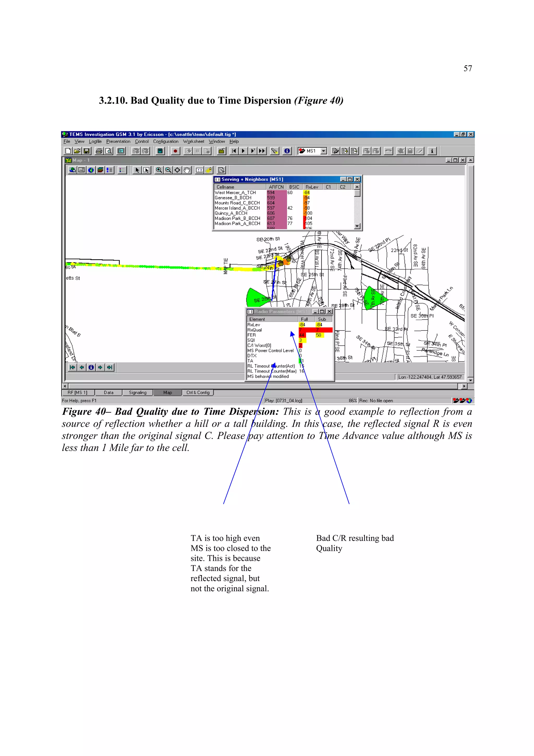Image resolution: width=534 pixels, height=756 pixels.
Task: Open the Logfile menu
Action: pos(95,142)
